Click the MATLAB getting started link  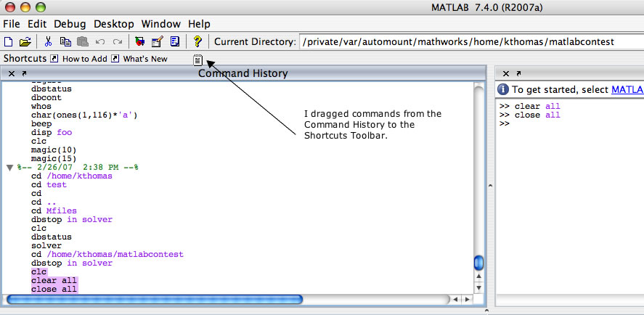pos(627,89)
